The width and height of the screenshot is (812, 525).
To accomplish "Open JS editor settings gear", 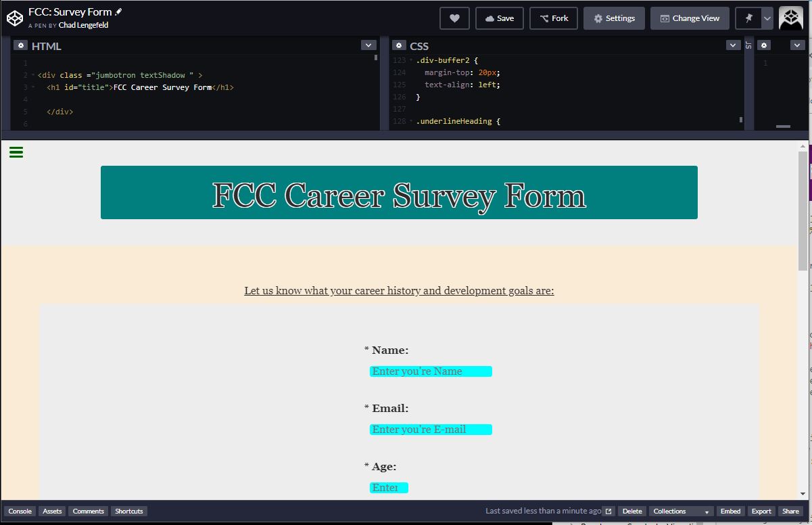I will [x=764, y=45].
